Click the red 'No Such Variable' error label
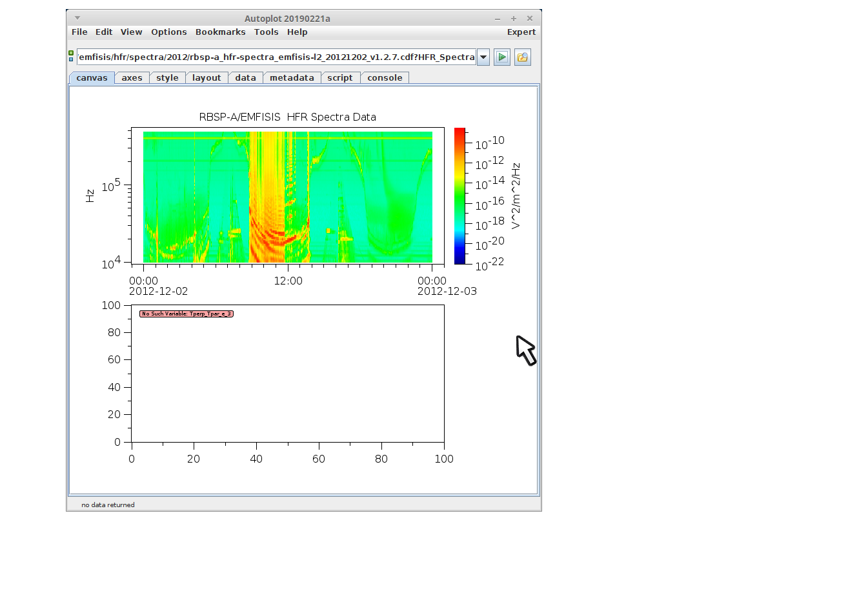The height and width of the screenshot is (591, 868). (186, 314)
